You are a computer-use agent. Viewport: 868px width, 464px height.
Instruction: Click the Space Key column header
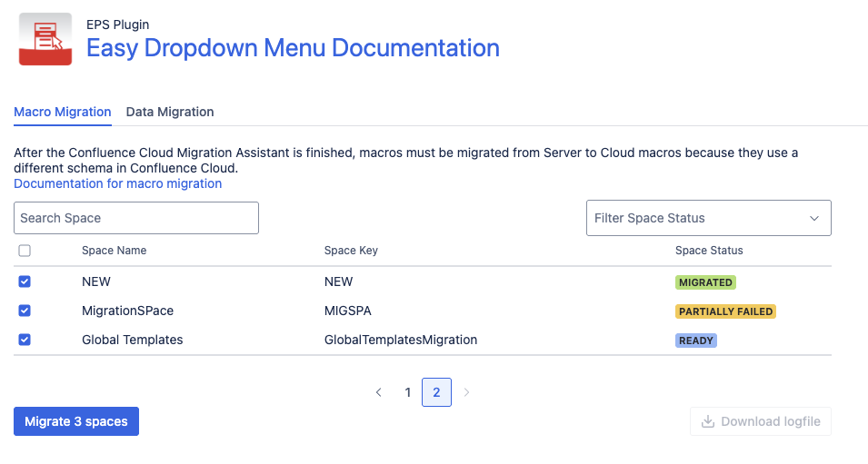[351, 251]
